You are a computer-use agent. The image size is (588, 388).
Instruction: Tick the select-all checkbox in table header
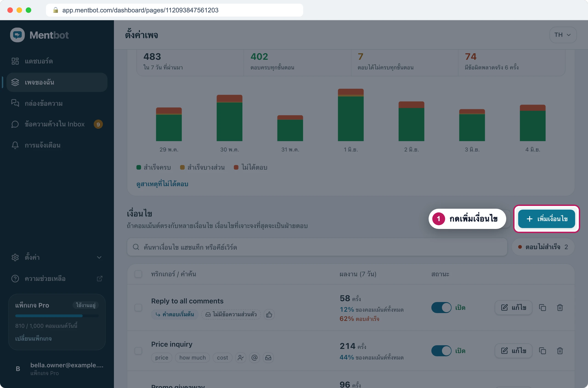pos(138,274)
